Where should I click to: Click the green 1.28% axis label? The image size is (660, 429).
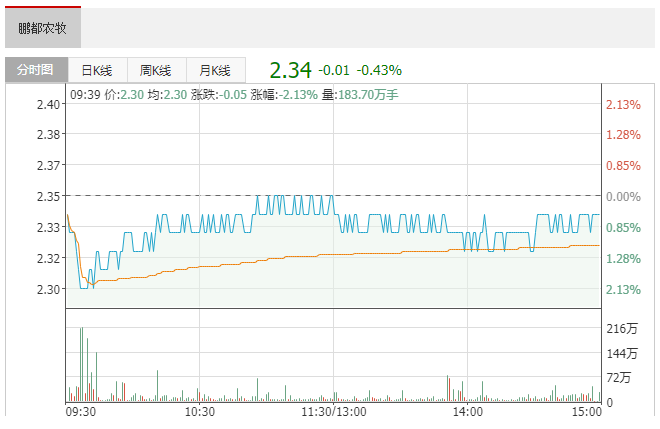pos(623,258)
